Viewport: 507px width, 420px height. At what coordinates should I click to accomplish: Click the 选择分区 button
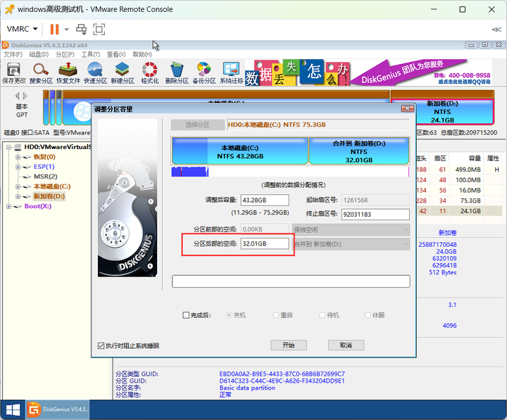tap(198, 125)
